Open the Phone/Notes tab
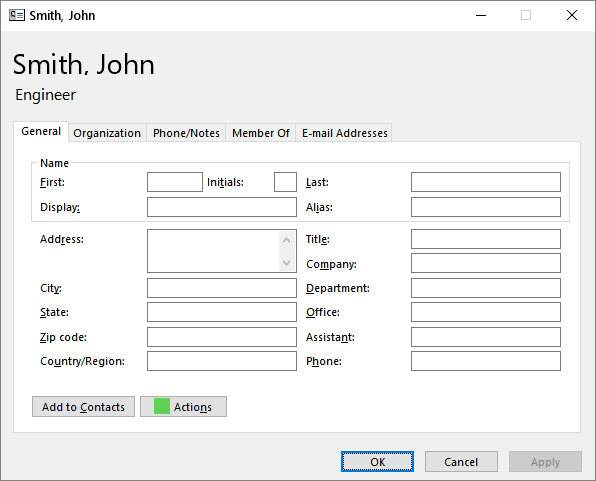 (x=186, y=133)
